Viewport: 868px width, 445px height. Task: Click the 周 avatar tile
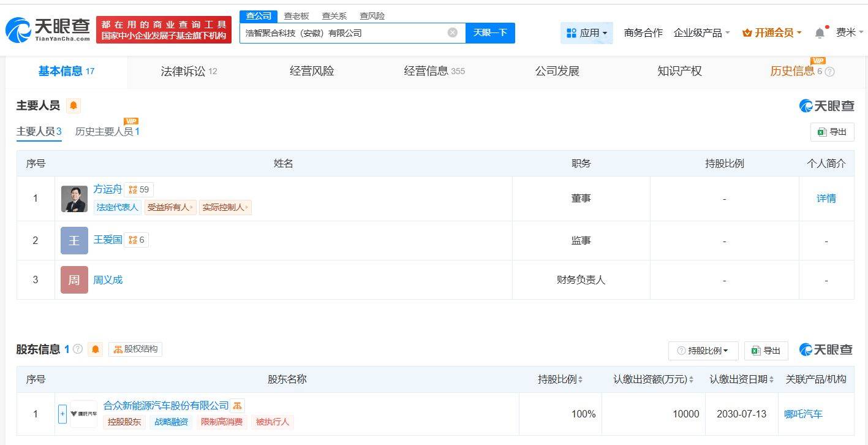tap(74, 280)
